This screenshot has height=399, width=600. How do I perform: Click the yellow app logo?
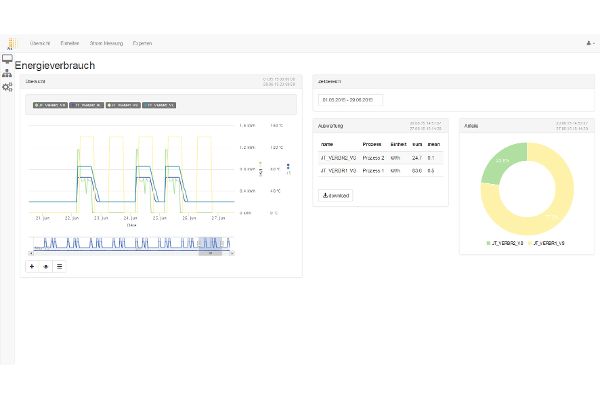11,43
